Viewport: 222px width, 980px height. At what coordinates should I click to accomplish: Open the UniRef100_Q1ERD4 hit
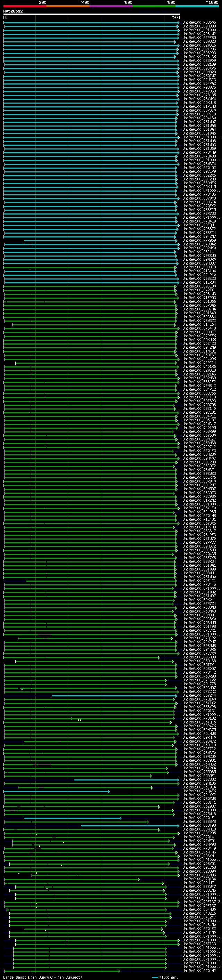point(199,282)
